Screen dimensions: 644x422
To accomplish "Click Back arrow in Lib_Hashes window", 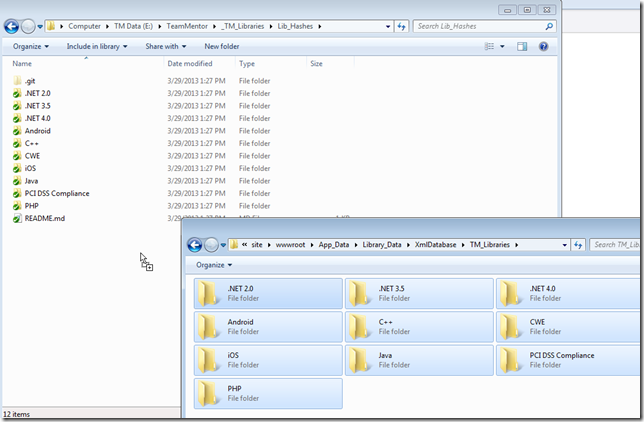I will 12,26.
